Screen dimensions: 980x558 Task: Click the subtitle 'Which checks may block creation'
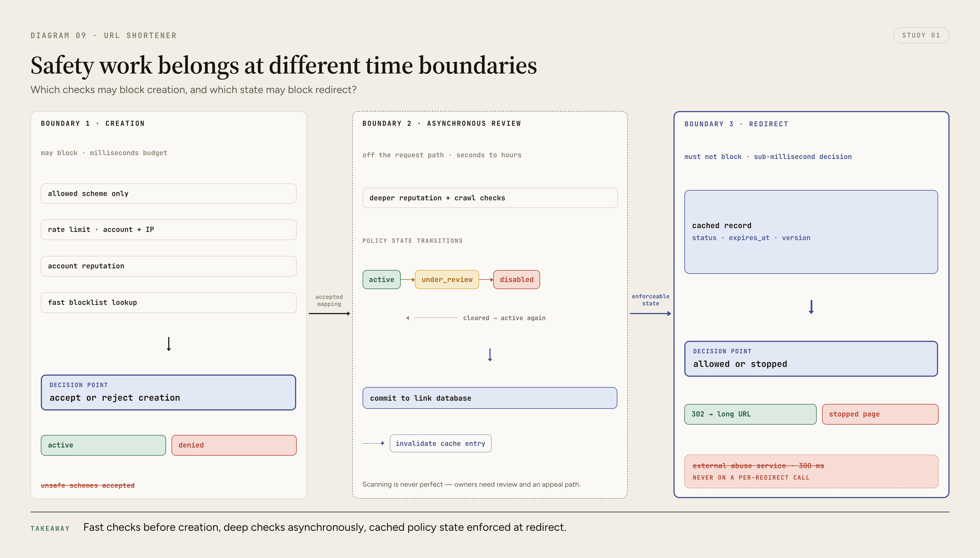(194, 90)
